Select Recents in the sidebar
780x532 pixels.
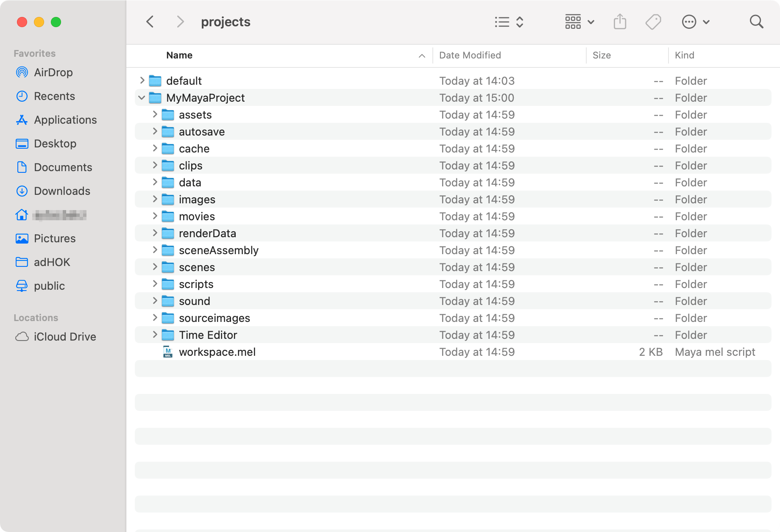coord(55,96)
